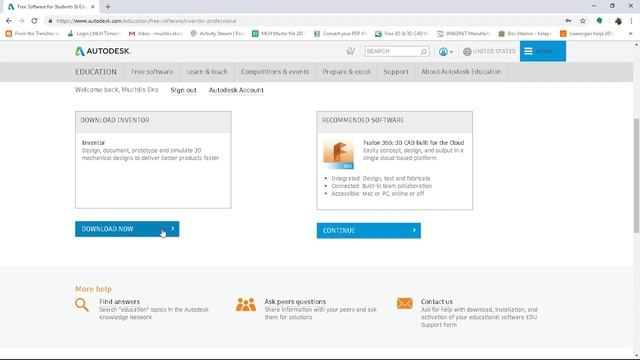Screen dimensions: 640x360
Task: Close the Free Software for Students tab
Action: [93, 7]
